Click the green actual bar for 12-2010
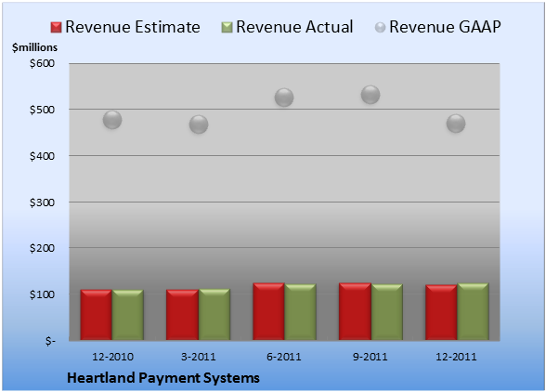This screenshot has width=546, height=392. pyautogui.click(x=128, y=315)
